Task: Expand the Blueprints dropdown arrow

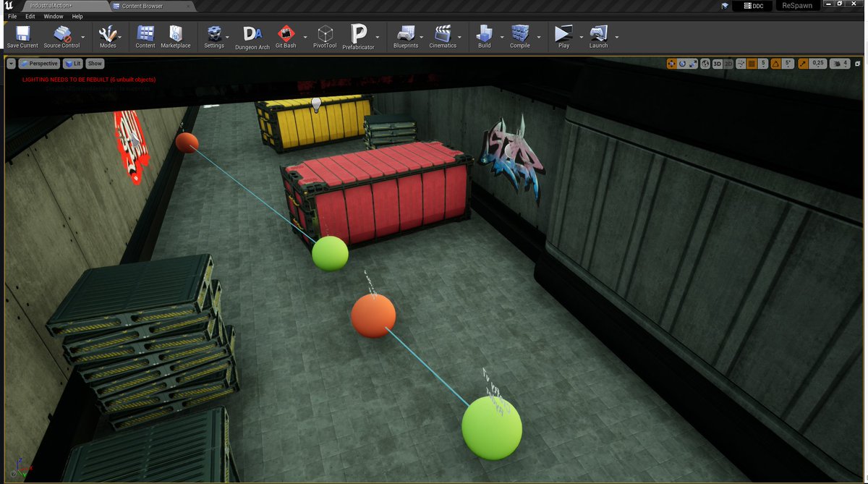Action: (x=422, y=36)
